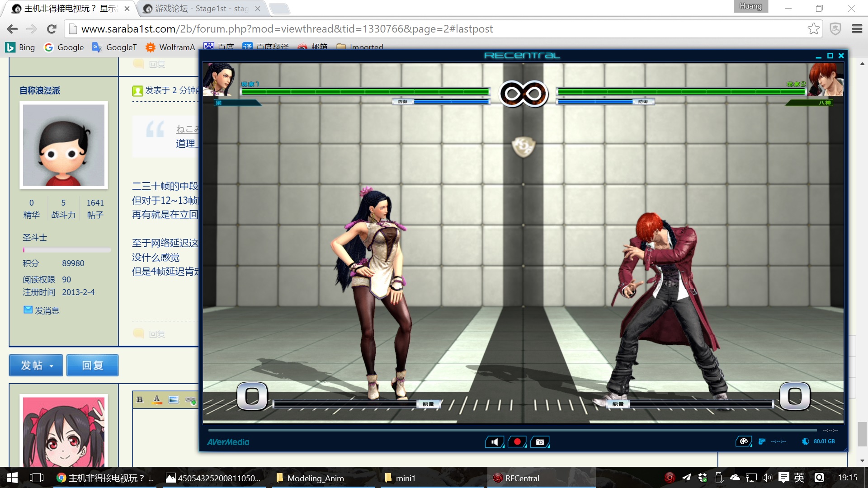Click the paper plane tray icon
The image size is (868, 488).
(686, 478)
